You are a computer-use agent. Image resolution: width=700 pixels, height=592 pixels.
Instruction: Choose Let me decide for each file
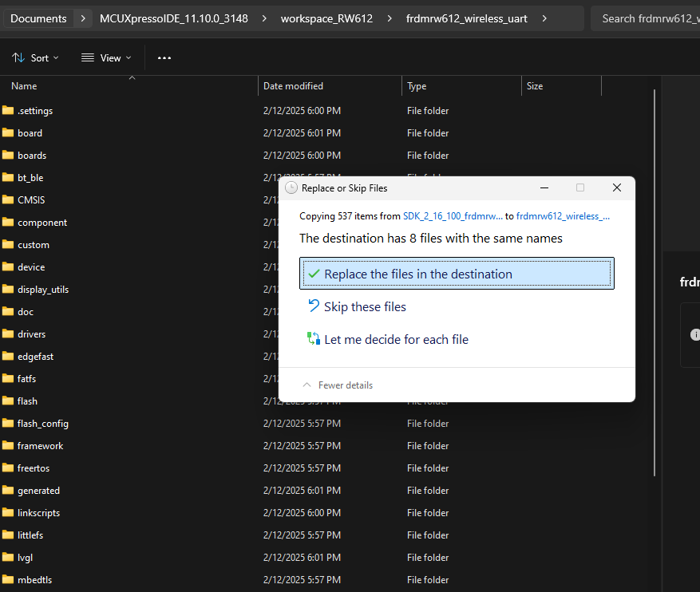coord(396,339)
